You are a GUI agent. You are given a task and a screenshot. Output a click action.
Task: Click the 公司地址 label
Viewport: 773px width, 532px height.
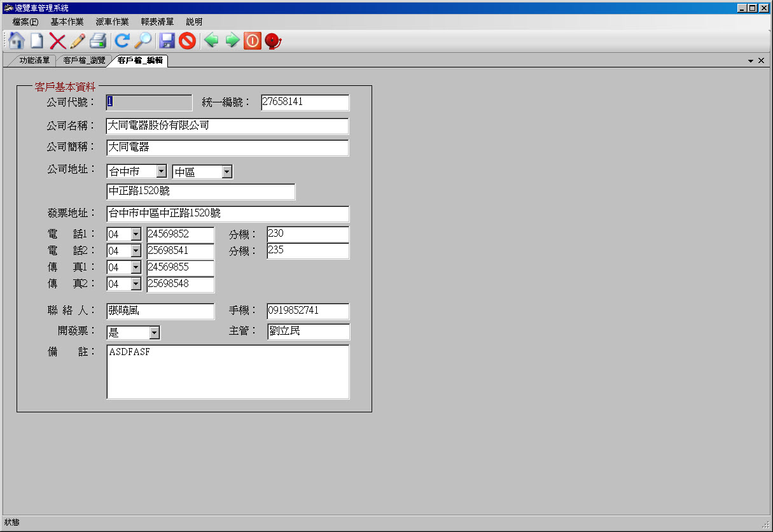click(70, 170)
